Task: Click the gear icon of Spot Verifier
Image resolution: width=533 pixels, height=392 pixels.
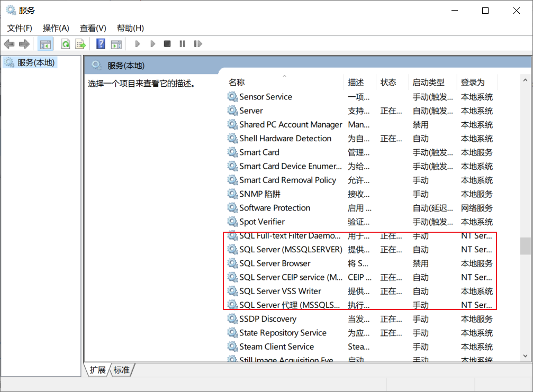Action: point(232,222)
